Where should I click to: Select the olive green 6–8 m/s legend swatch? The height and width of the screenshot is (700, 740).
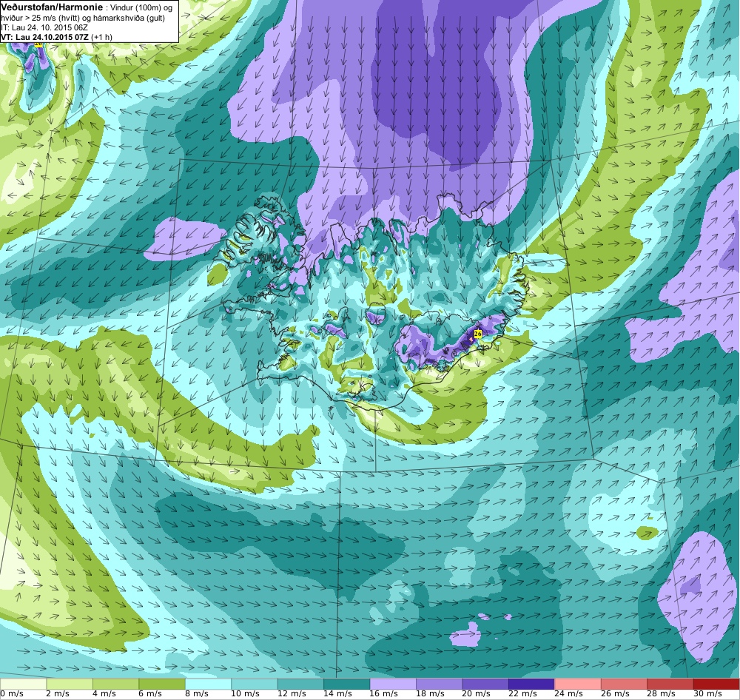coord(162,684)
